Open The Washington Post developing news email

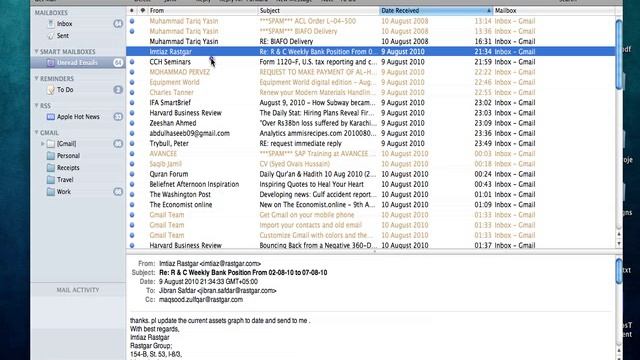click(x=371, y=194)
